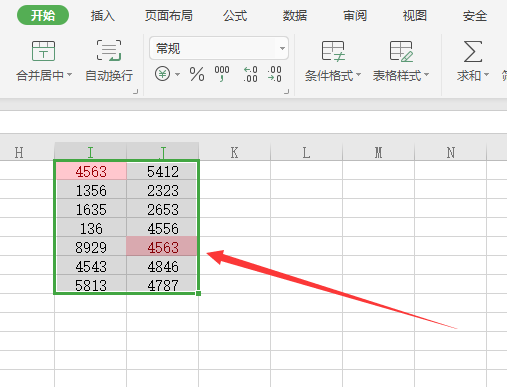This screenshot has height=387, width=507.
Task: Select cell containing 136
Action: (91, 228)
